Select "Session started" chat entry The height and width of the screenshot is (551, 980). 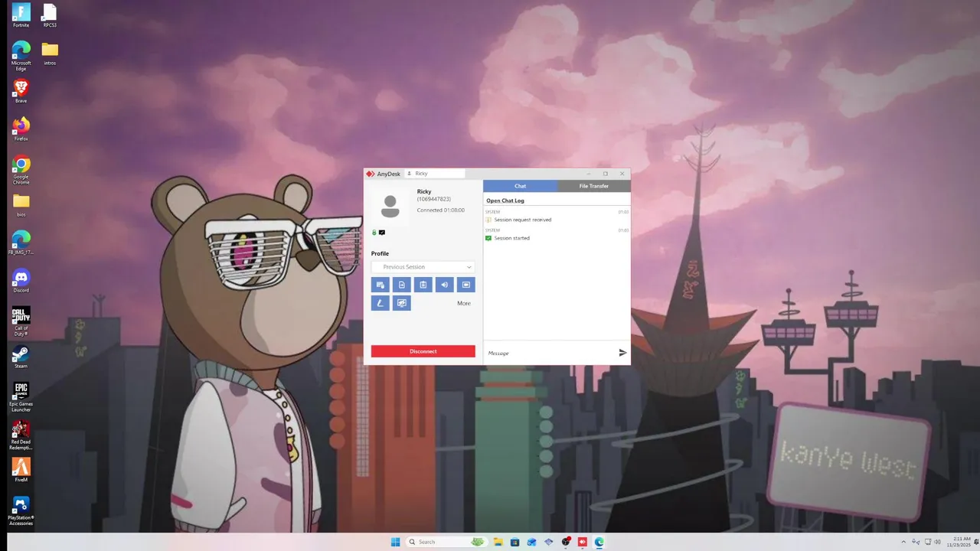[x=512, y=238]
